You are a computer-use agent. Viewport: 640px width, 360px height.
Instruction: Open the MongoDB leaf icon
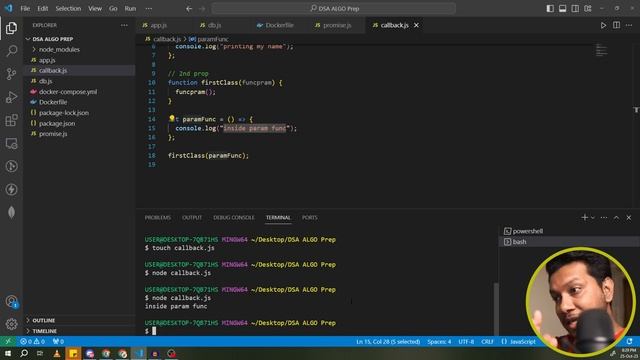coord(11,212)
